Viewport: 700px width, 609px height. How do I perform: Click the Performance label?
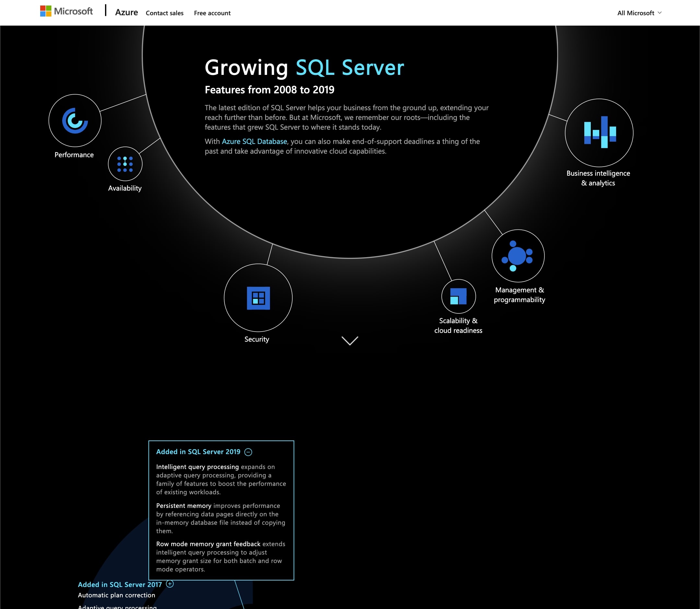(74, 155)
